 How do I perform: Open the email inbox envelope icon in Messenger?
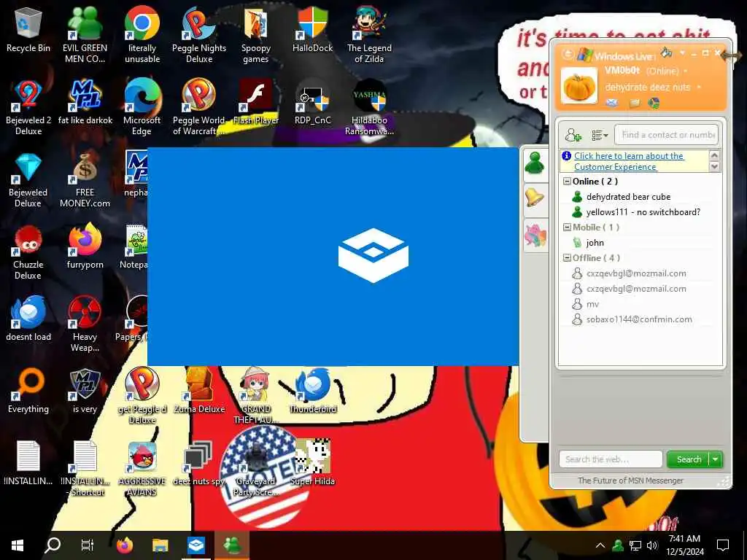pos(612,103)
